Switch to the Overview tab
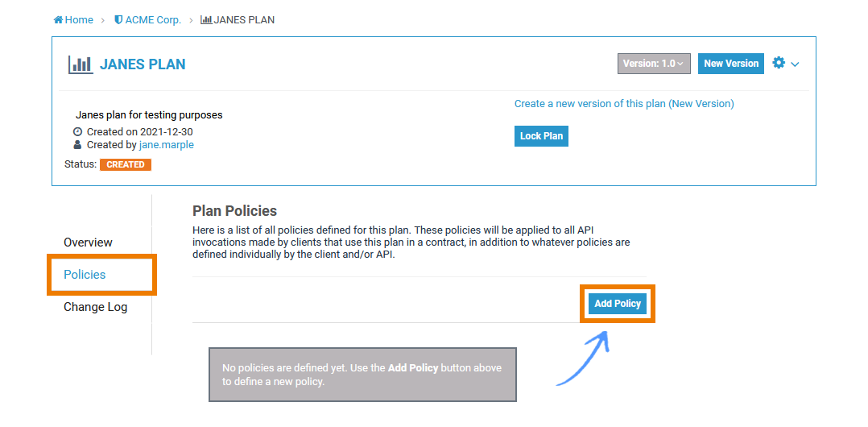This screenshot has height=427, width=868. 88,243
